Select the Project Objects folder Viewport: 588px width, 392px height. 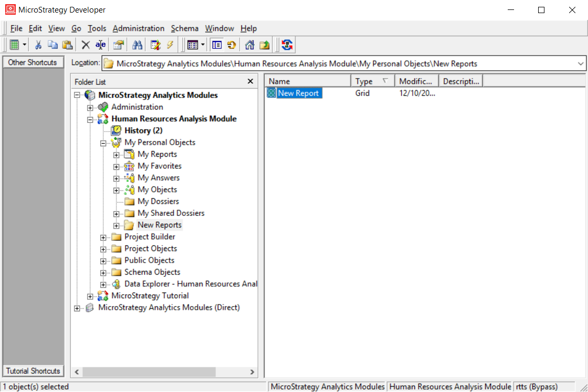[151, 248]
